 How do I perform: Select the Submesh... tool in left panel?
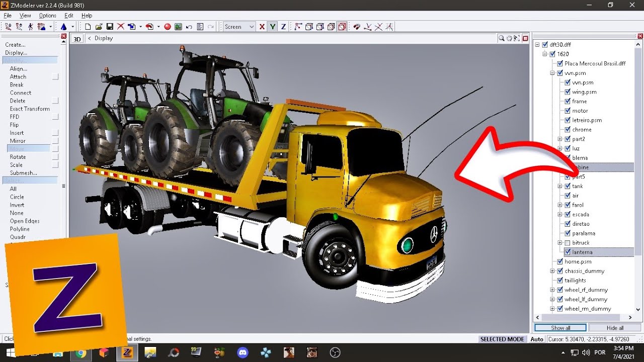24,173
